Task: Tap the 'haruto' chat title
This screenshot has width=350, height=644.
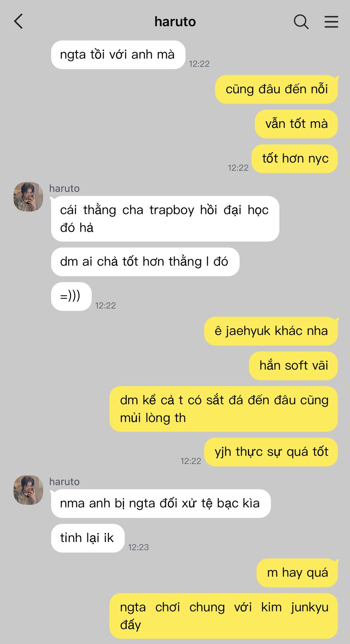Action: (175, 22)
